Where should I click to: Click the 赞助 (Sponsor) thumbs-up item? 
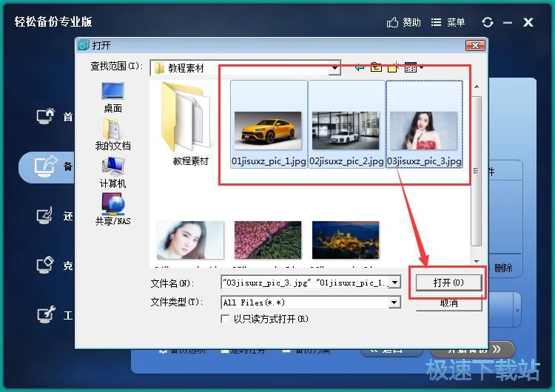point(404,22)
